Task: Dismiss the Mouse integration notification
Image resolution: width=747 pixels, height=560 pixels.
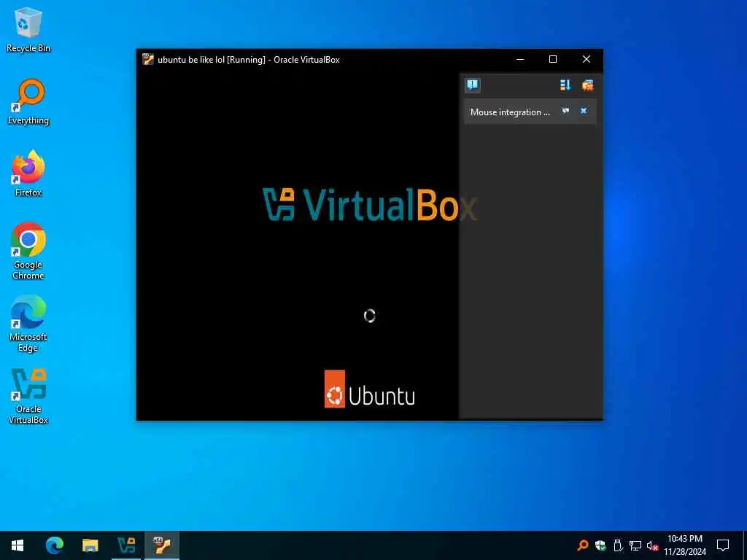Action: tap(584, 111)
